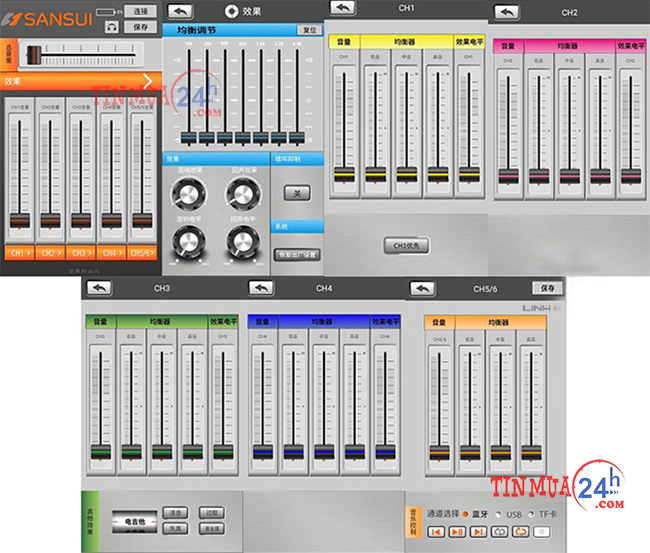Click the 连接 connect button

[138, 11]
